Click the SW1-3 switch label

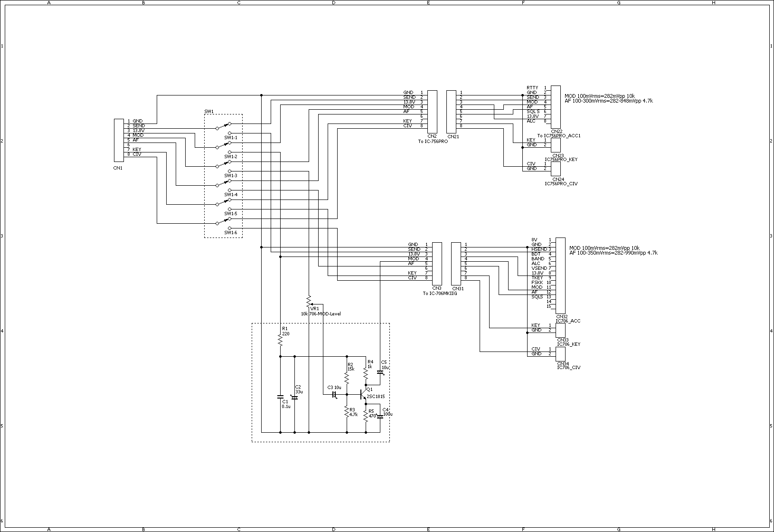[231, 176]
